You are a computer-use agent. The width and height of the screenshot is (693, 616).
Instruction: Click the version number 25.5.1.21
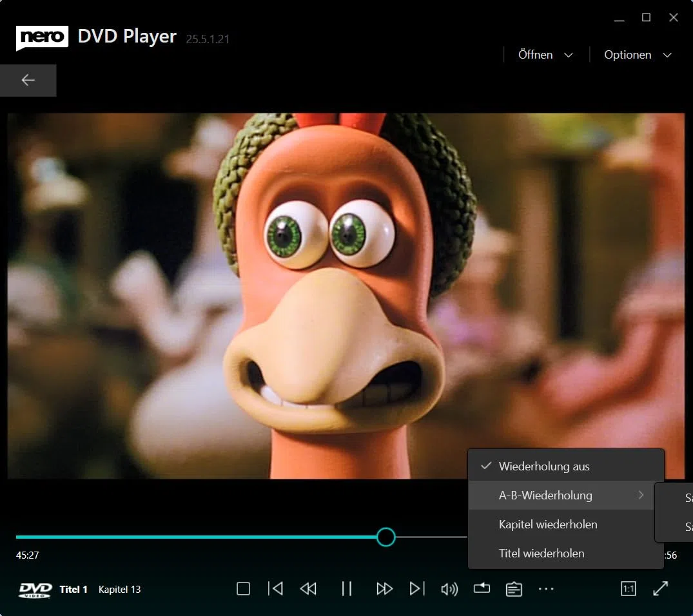click(208, 39)
